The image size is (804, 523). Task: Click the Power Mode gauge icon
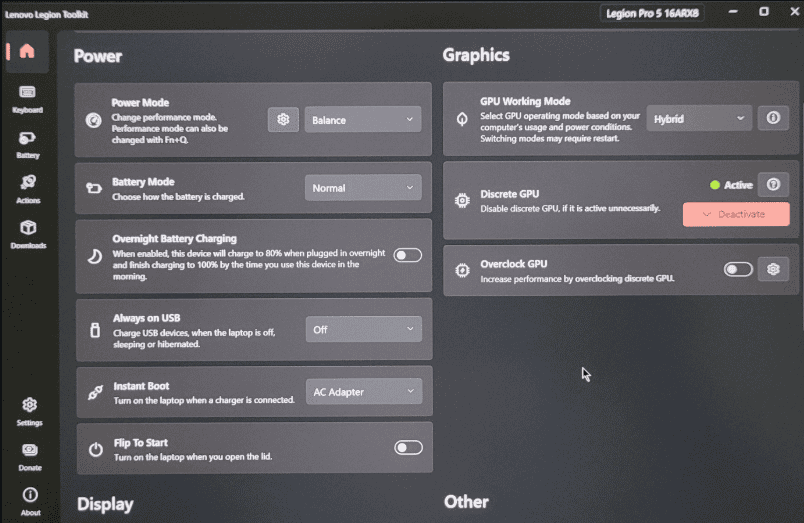point(93,120)
